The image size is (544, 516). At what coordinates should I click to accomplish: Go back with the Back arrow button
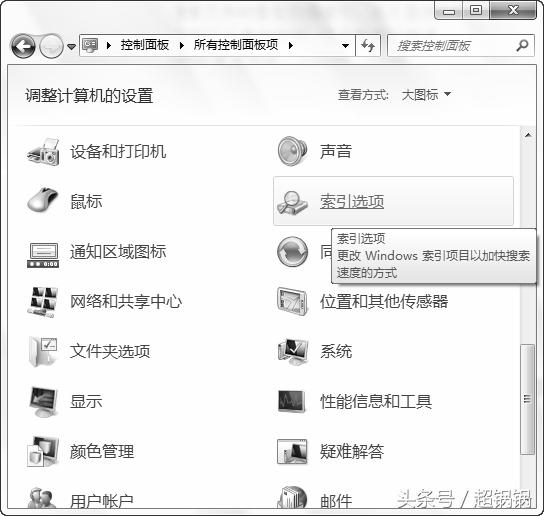tap(23, 45)
